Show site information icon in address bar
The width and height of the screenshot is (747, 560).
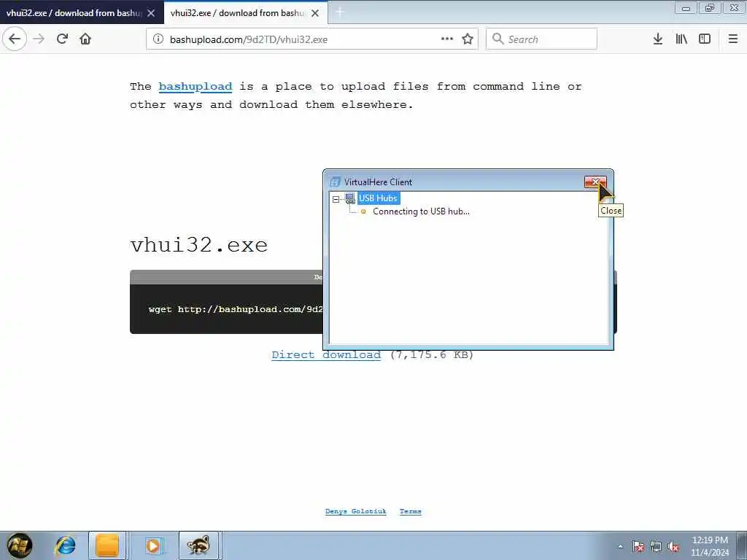(x=158, y=39)
